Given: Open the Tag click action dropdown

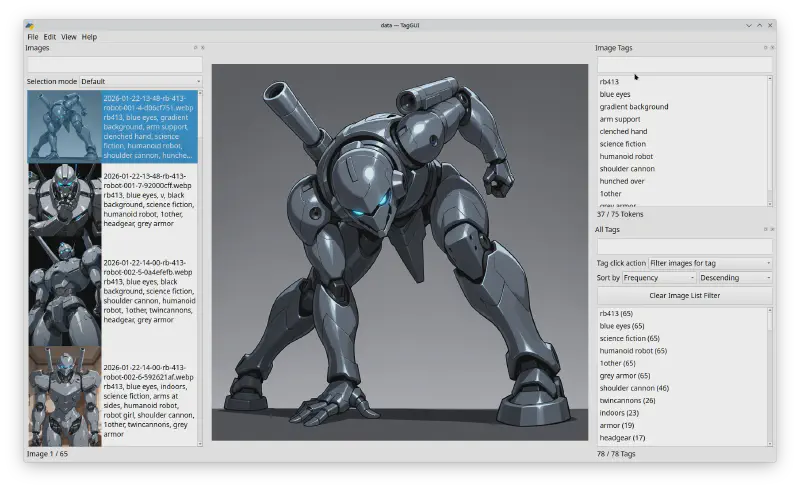Looking at the screenshot, I should coord(710,262).
